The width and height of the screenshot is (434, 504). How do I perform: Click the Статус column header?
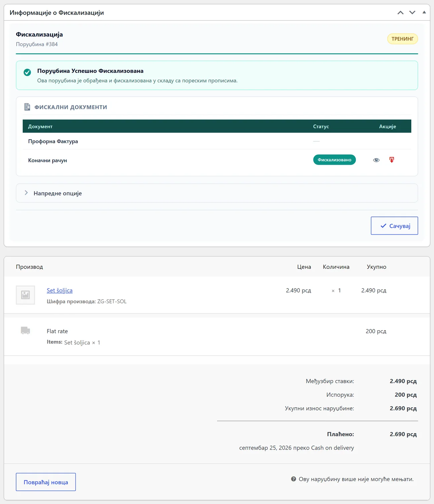click(x=321, y=126)
